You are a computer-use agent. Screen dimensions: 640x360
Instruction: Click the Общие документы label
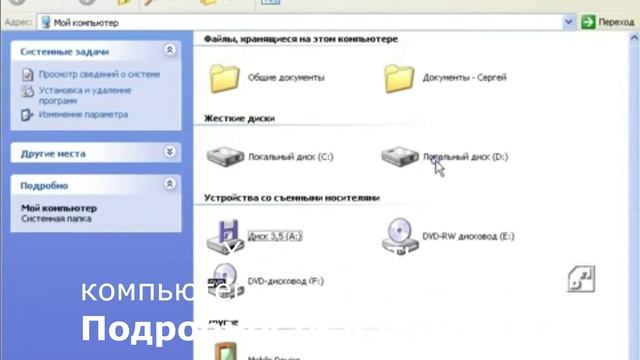(286, 78)
